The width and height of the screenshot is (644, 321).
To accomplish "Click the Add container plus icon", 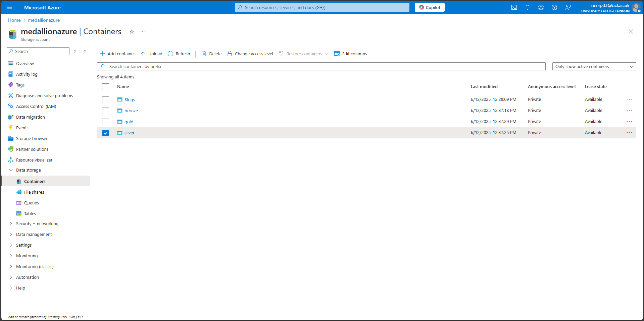I will pyautogui.click(x=102, y=54).
